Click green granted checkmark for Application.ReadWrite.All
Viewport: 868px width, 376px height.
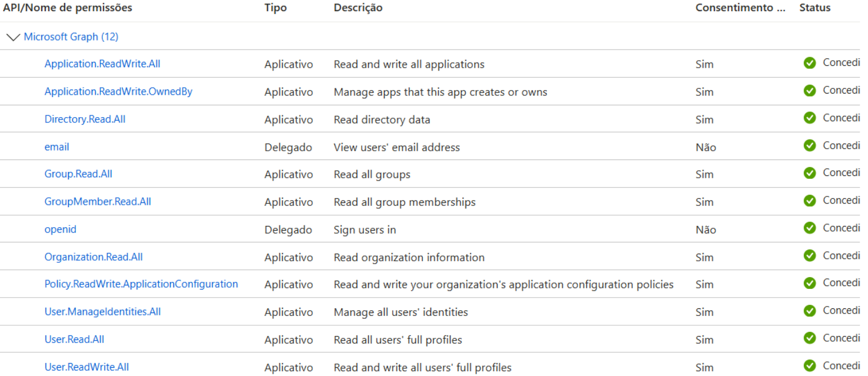click(x=810, y=63)
